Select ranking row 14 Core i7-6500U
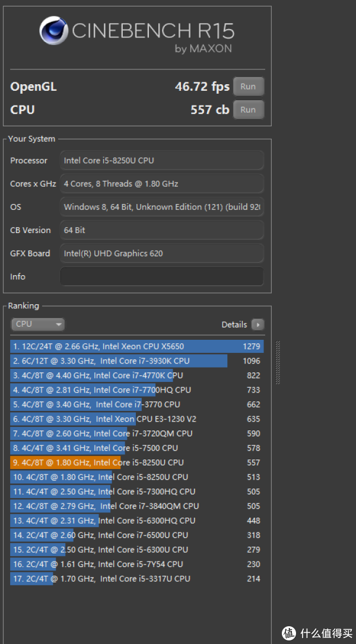Viewport: 356px width, 644px height. 137,535
